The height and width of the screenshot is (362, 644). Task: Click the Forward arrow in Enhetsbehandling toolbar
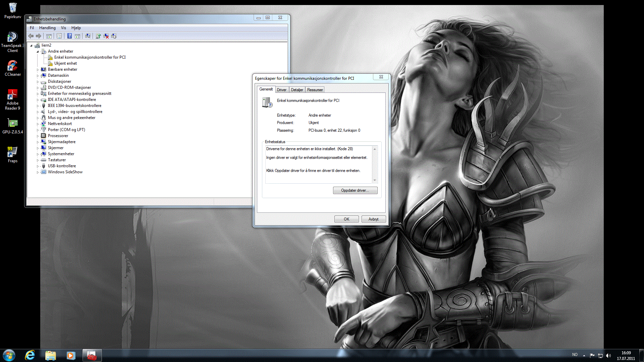[x=39, y=36]
